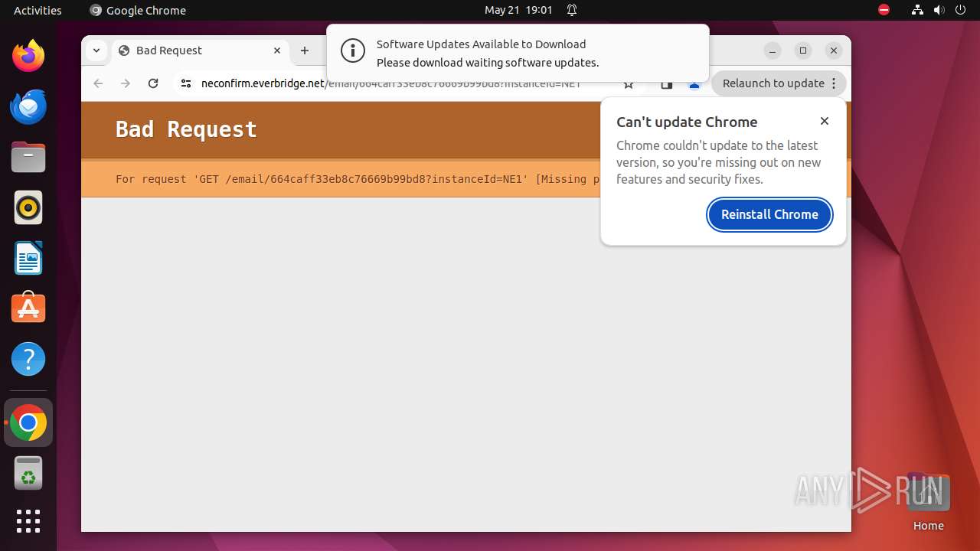The image size is (980, 551).
Task: Open Activities overview
Action: tap(38, 10)
